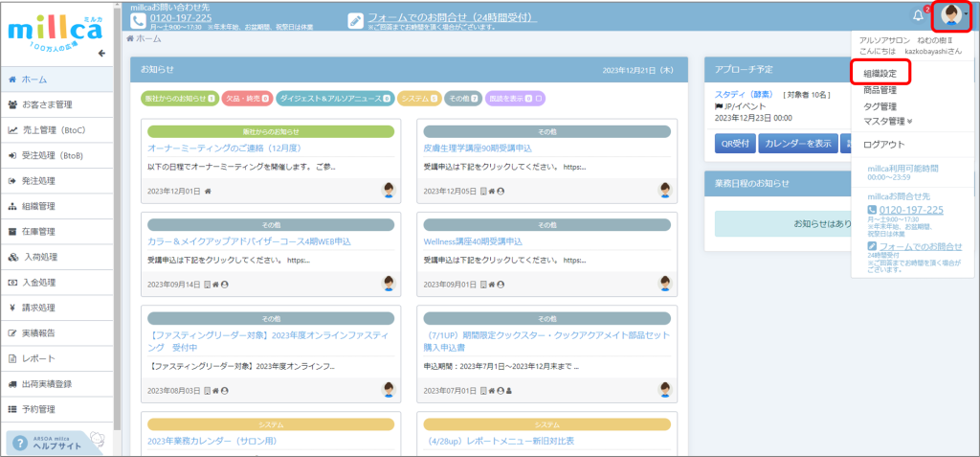
Task: Click the dropdown caret beside the avatar
Action: (x=968, y=16)
